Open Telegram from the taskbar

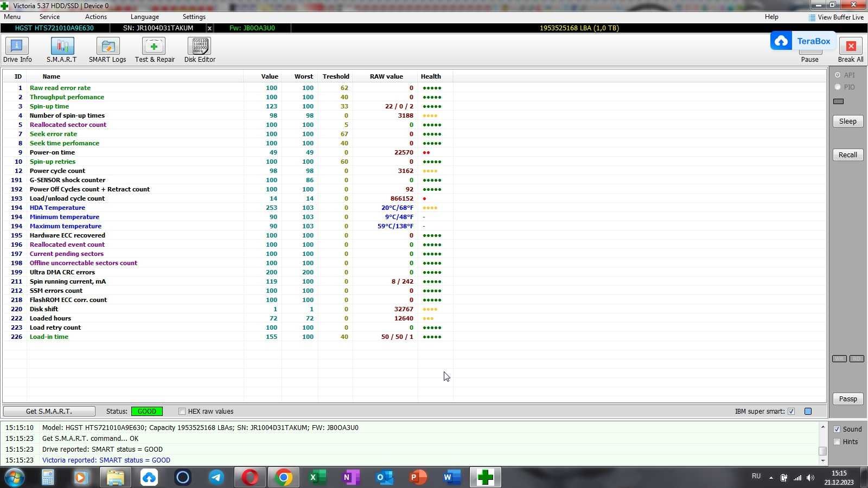(x=216, y=477)
